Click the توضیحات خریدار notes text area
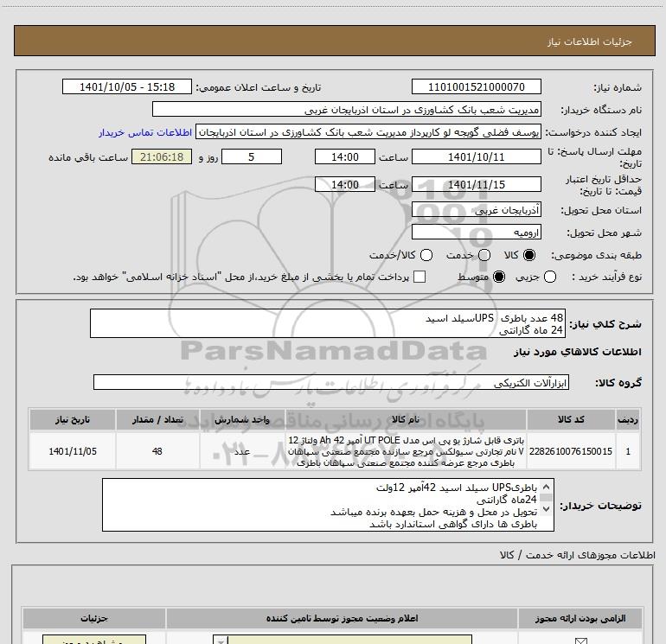Viewport: 666px width, 644px height. click(328, 505)
